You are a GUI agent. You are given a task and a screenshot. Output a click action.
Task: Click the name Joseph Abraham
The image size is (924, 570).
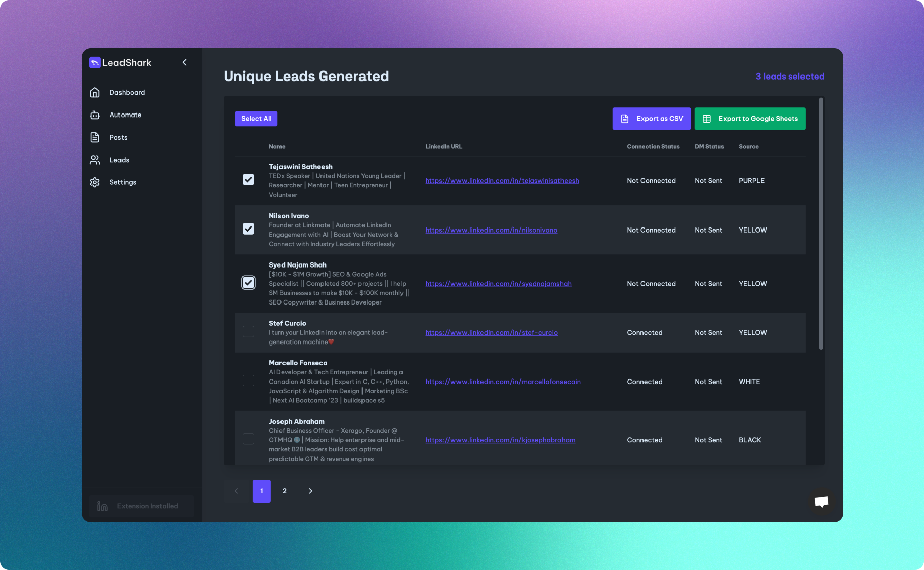(297, 421)
